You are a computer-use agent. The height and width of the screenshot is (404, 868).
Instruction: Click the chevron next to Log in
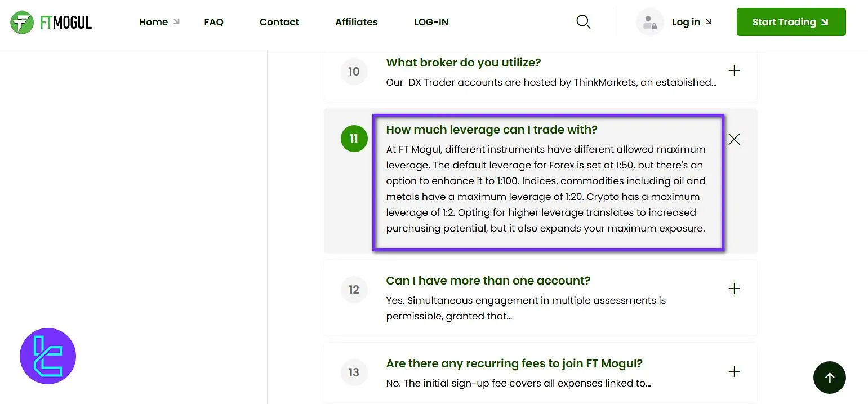pos(710,22)
